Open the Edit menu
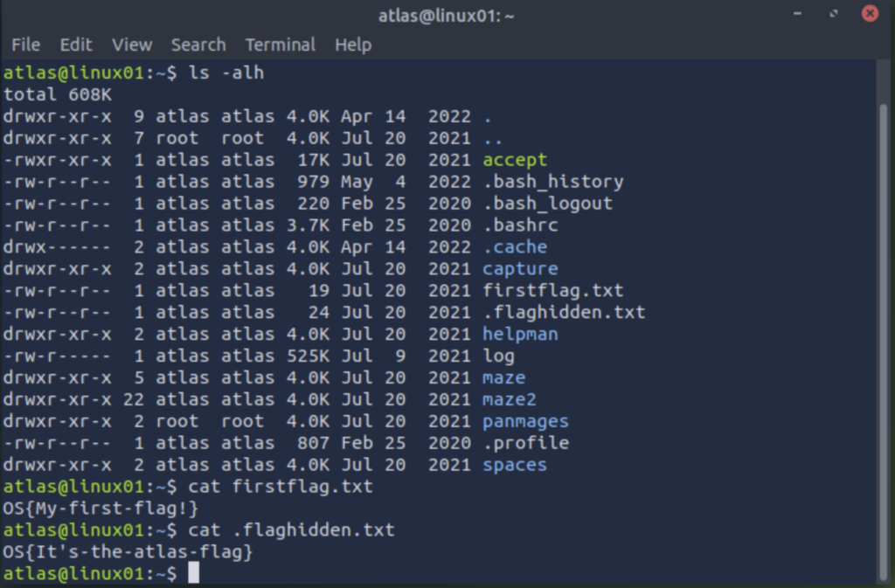Image resolution: width=895 pixels, height=588 pixels. coord(76,45)
